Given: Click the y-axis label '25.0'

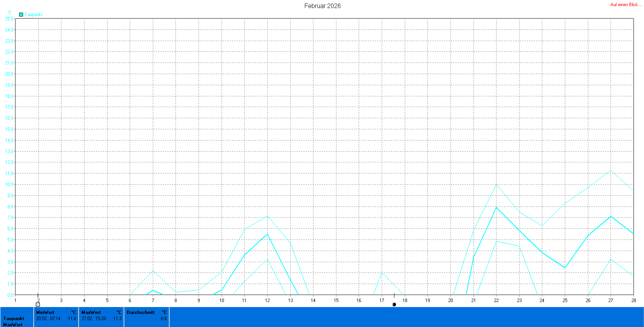Looking at the screenshot, I should tap(9, 18).
